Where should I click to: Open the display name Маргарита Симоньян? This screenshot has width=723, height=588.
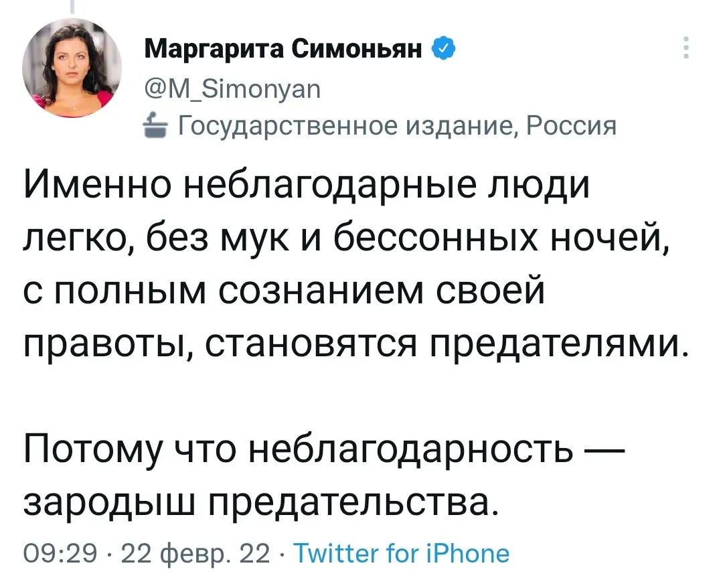(x=284, y=49)
